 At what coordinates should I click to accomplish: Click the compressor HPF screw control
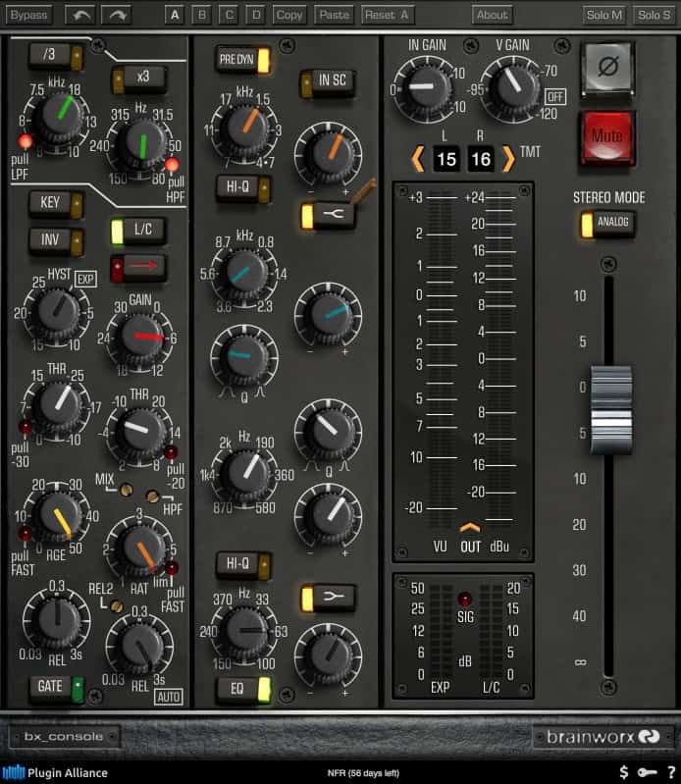pos(152,496)
